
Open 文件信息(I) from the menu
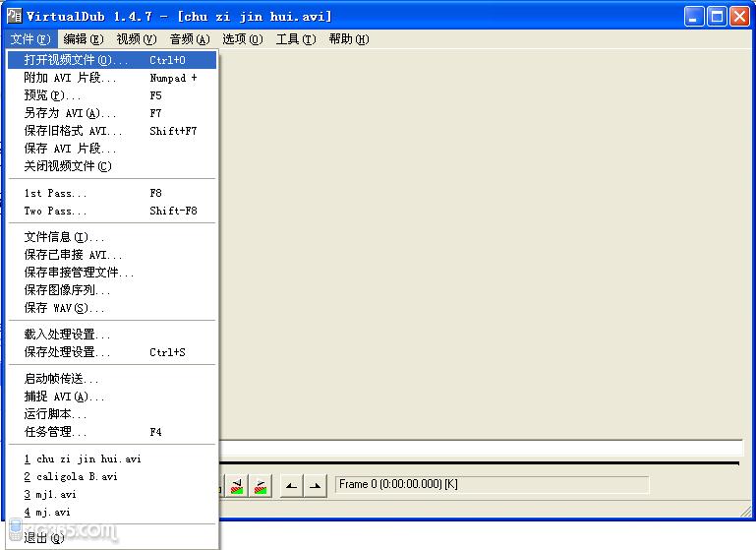point(112,237)
